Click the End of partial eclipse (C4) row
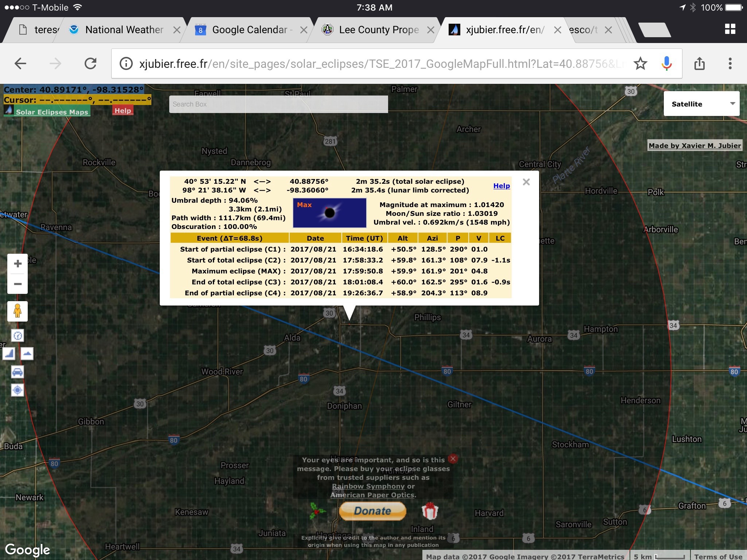Viewport: 747px width, 560px height. tap(341, 293)
